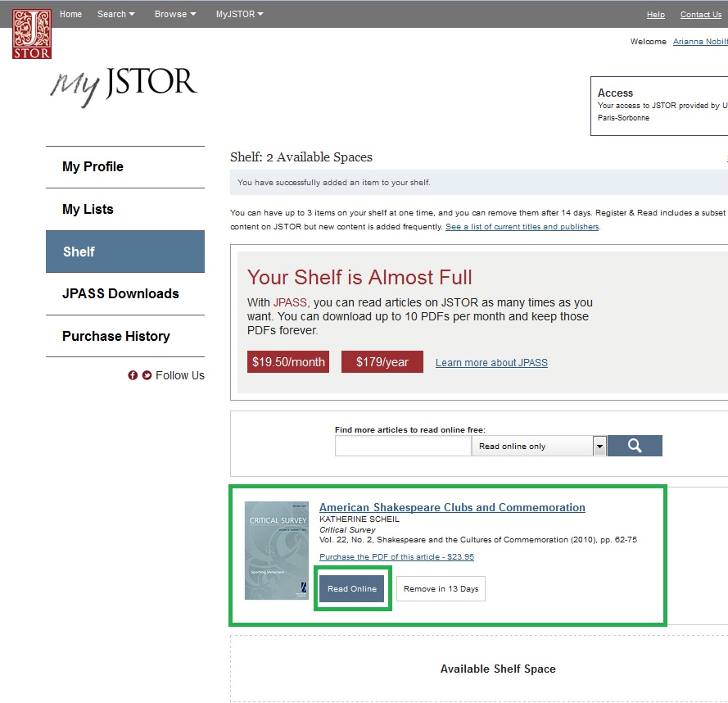This screenshot has width=728, height=703.
Task: Open the Twitter follow icon
Action: pyautogui.click(x=147, y=375)
